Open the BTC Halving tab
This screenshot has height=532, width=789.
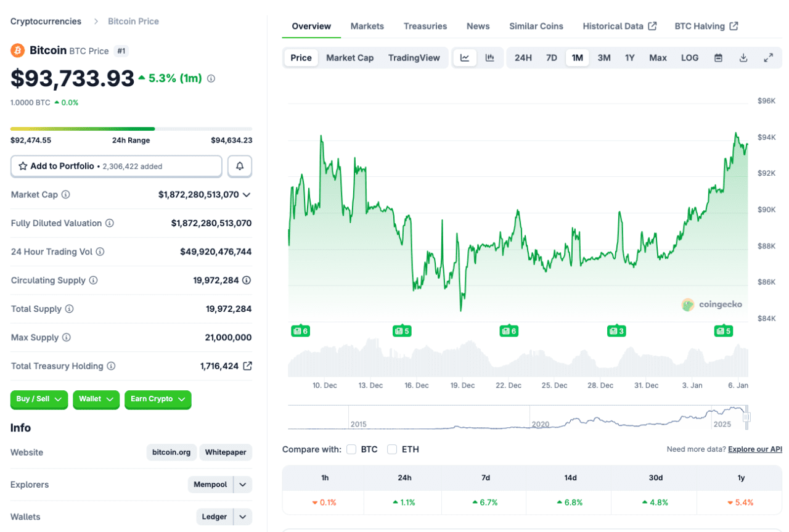coord(706,26)
